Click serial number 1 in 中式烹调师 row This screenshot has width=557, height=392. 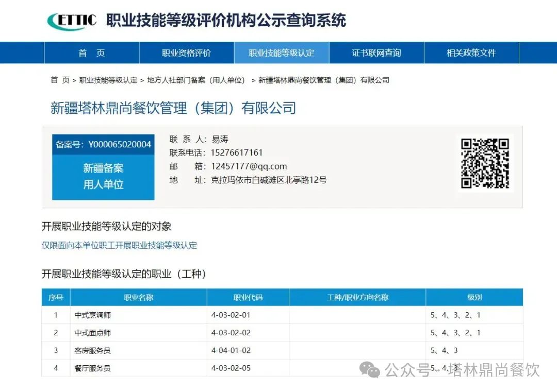click(x=56, y=315)
